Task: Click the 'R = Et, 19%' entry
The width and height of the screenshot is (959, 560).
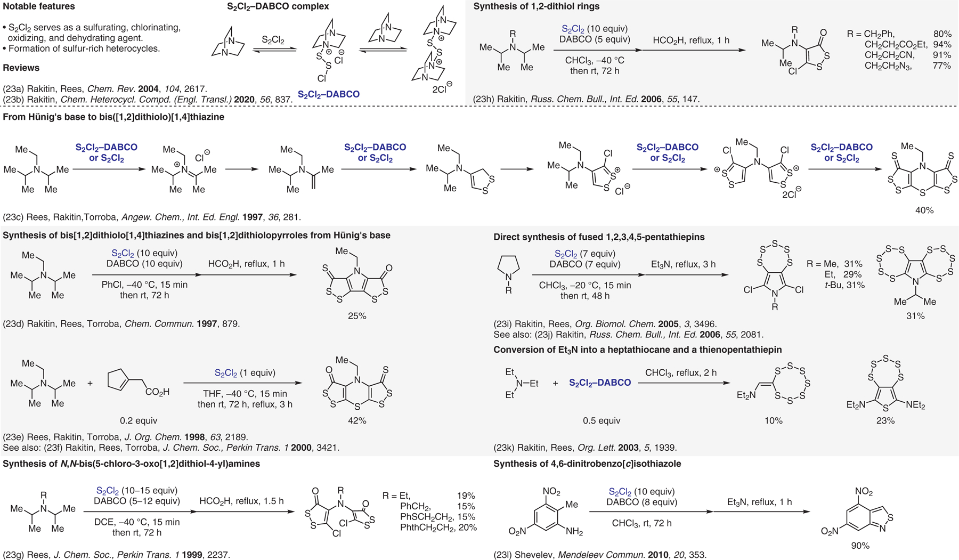Action: (x=429, y=496)
